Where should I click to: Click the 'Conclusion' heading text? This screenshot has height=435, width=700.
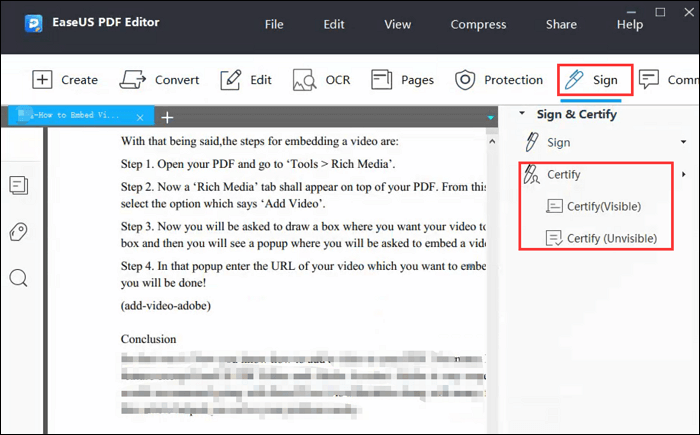pyautogui.click(x=148, y=339)
